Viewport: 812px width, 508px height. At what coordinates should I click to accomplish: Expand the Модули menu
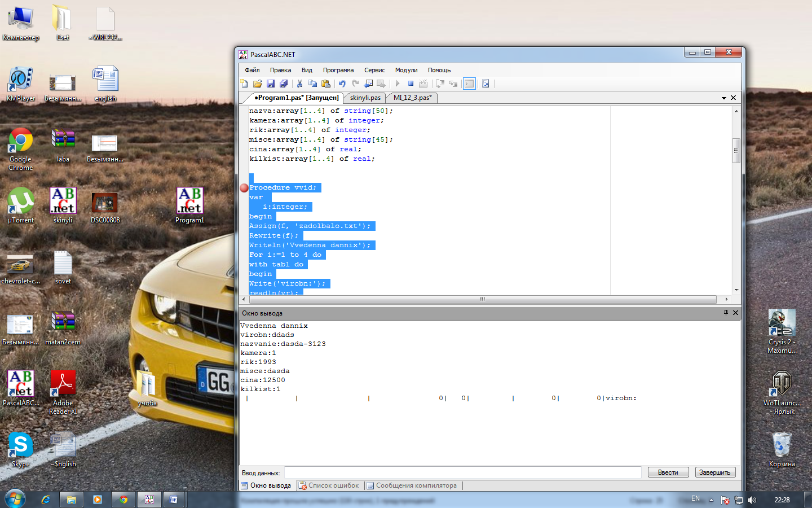pyautogui.click(x=406, y=70)
